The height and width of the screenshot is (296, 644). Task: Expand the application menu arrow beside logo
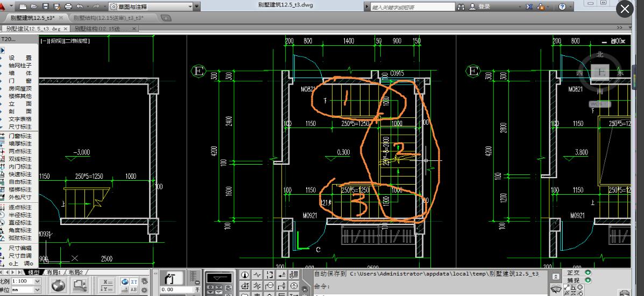click(x=11, y=6)
